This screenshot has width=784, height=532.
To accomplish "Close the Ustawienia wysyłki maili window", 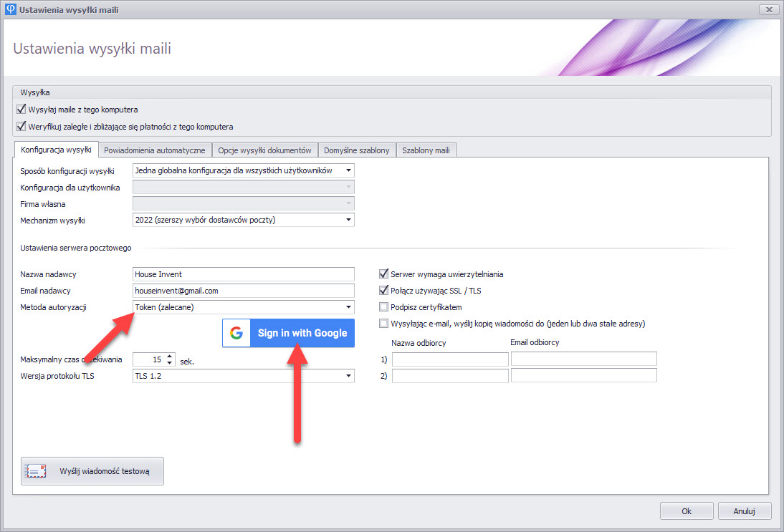I will [x=768, y=9].
